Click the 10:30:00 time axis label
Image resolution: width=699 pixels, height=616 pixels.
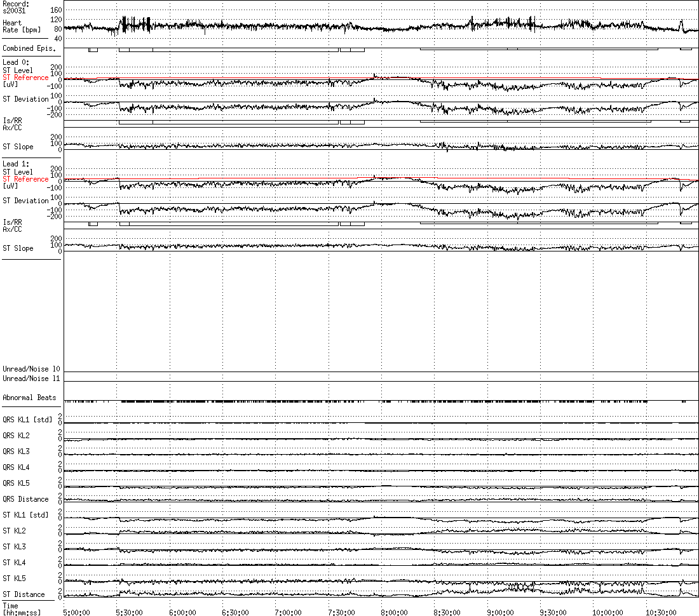coord(661,612)
